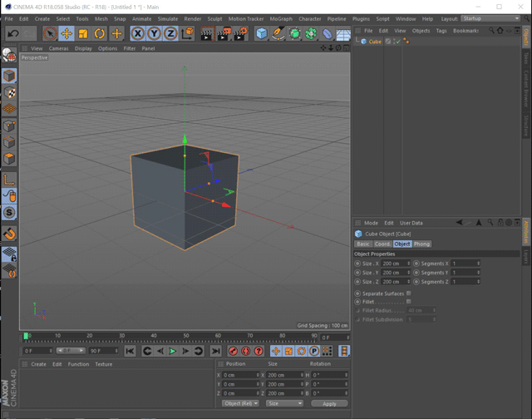Open the Layout Startup dropdown
This screenshot has height=419, width=532.
click(490, 18)
